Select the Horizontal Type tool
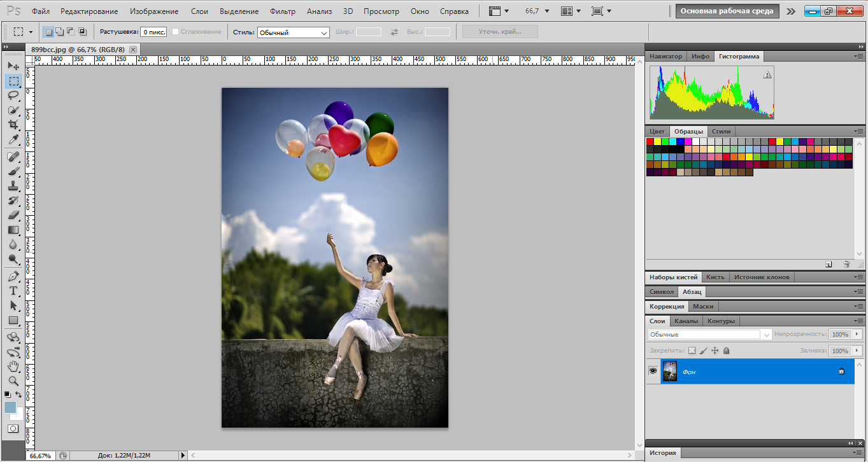 [13, 291]
